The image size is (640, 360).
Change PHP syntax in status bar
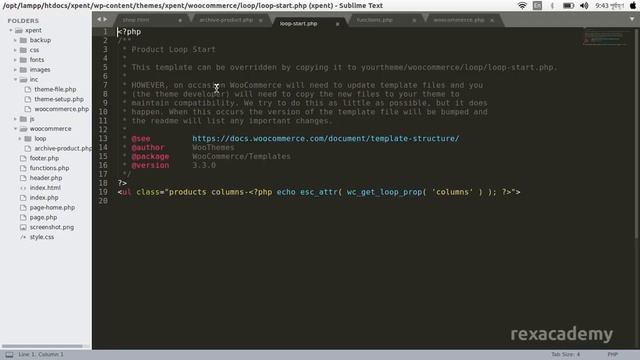tap(612, 355)
